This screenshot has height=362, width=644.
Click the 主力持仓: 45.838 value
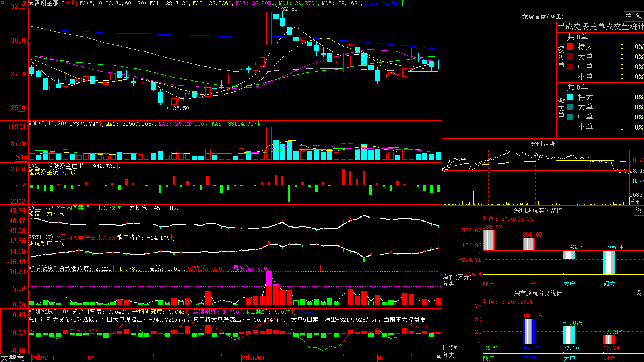pyautogui.click(x=148, y=208)
